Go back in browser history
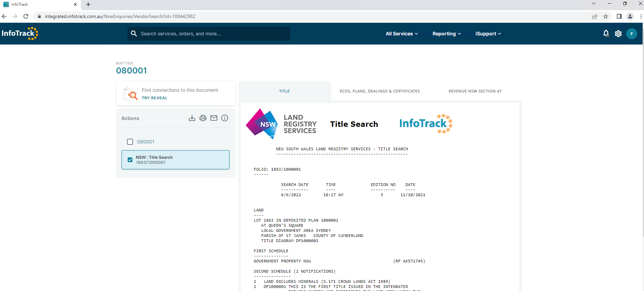 tap(4, 16)
